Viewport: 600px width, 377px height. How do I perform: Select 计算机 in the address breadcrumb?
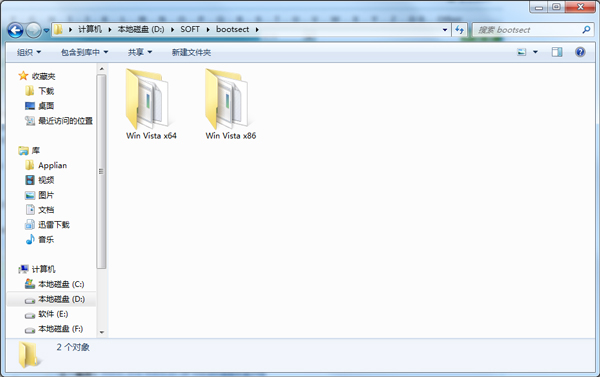pyautogui.click(x=90, y=29)
